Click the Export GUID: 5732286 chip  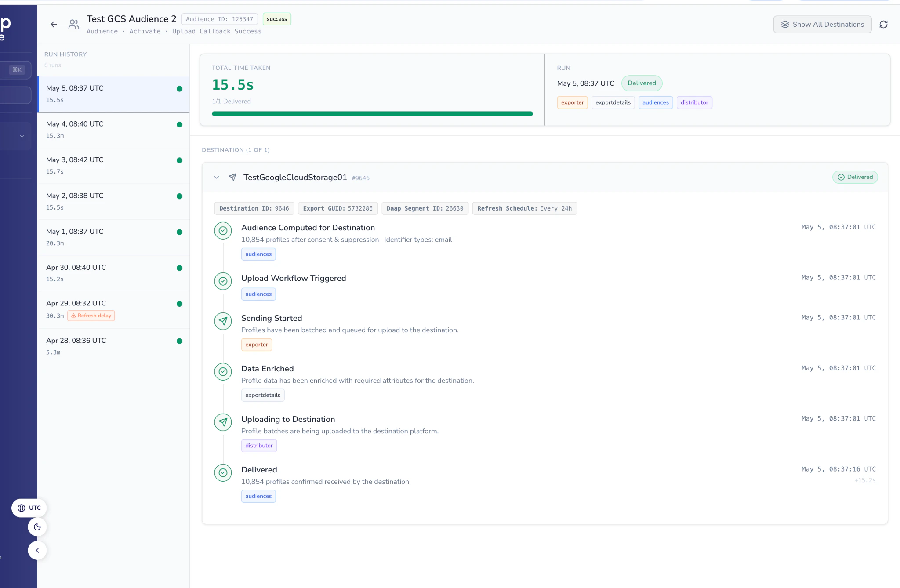tap(337, 208)
